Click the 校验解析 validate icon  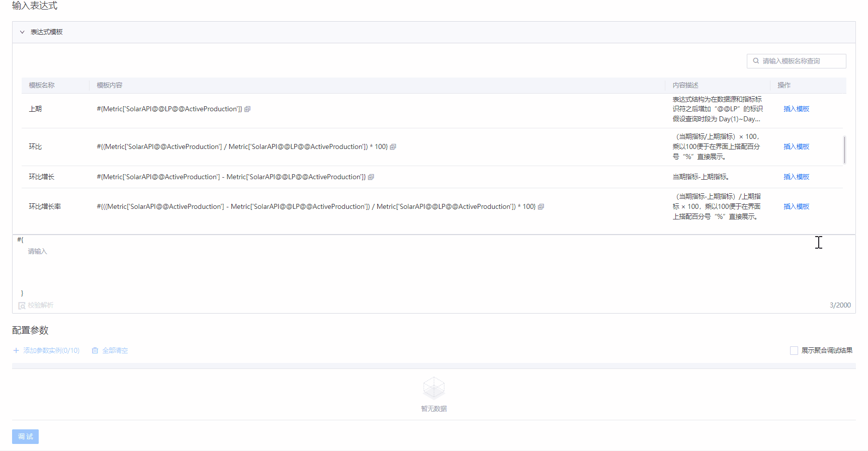22,306
